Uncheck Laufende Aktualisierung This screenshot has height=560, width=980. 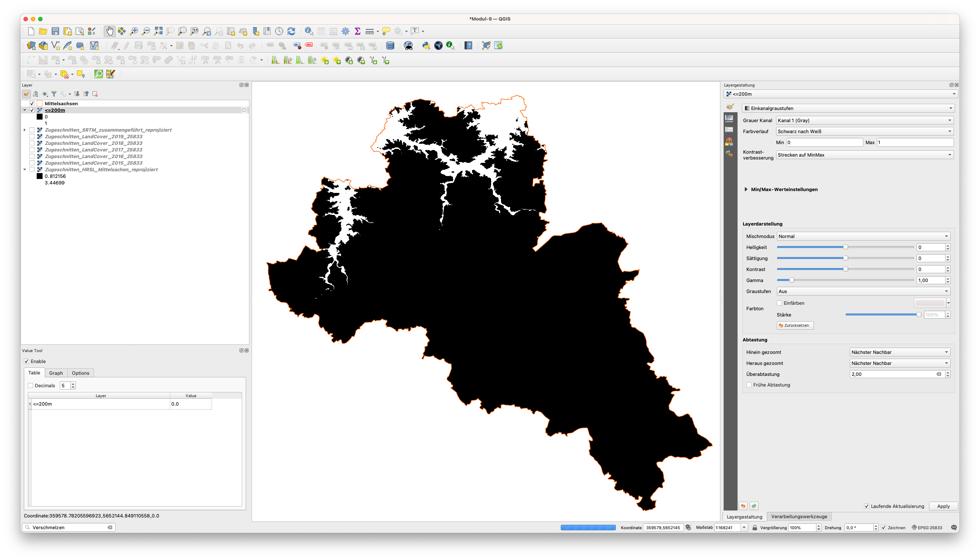(867, 506)
